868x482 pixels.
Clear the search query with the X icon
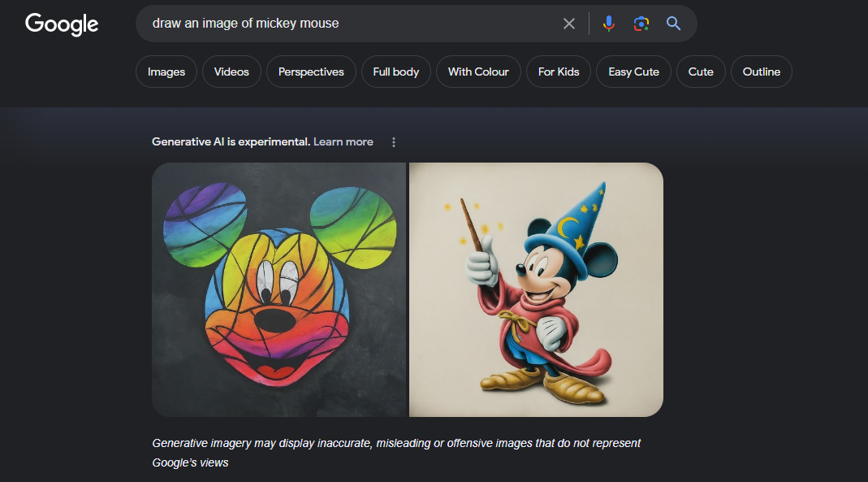(568, 24)
